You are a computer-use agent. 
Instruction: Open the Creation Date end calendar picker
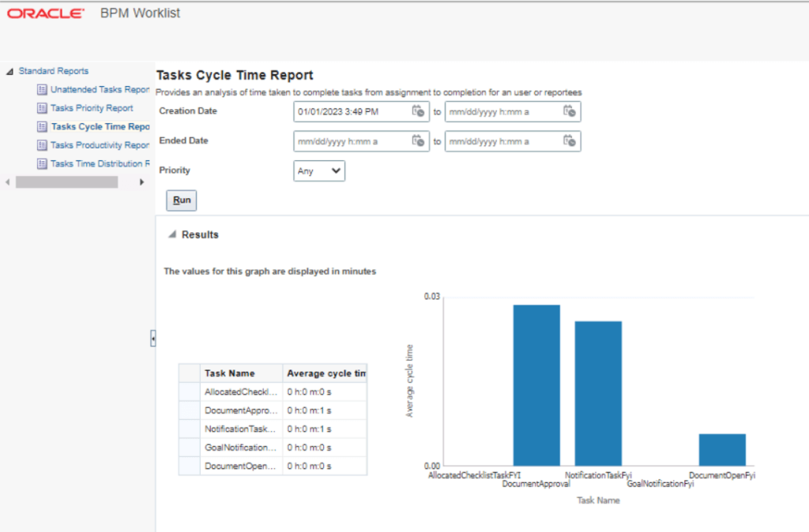click(x=570, y=111)
